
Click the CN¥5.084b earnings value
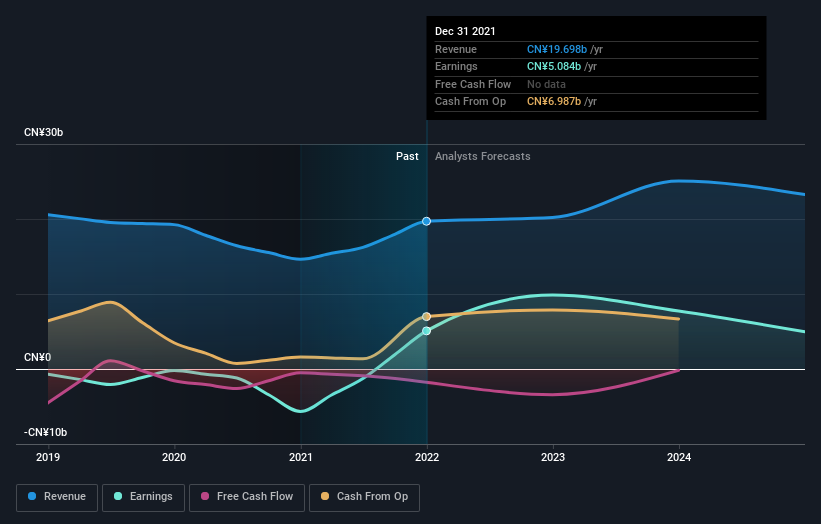click(x=554, y=66)
